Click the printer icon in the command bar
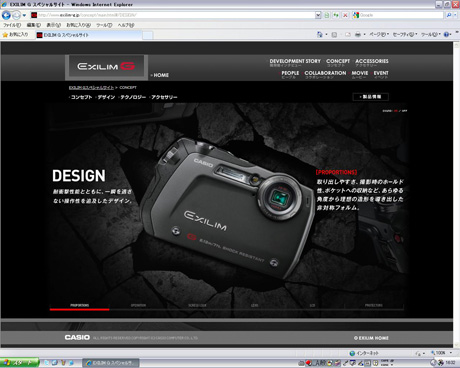Screen dimensions: 460x368 [x=358, y=34]
